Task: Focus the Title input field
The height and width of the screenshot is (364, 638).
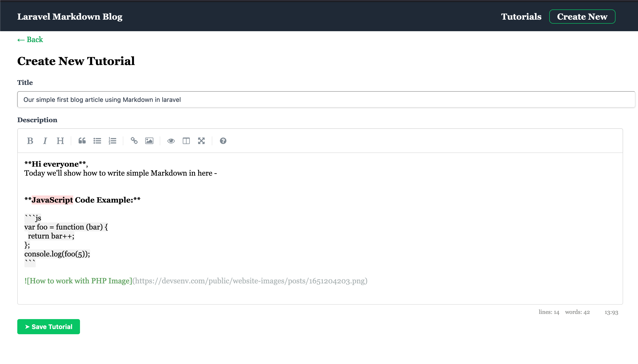Action: (x=326, y=100)
